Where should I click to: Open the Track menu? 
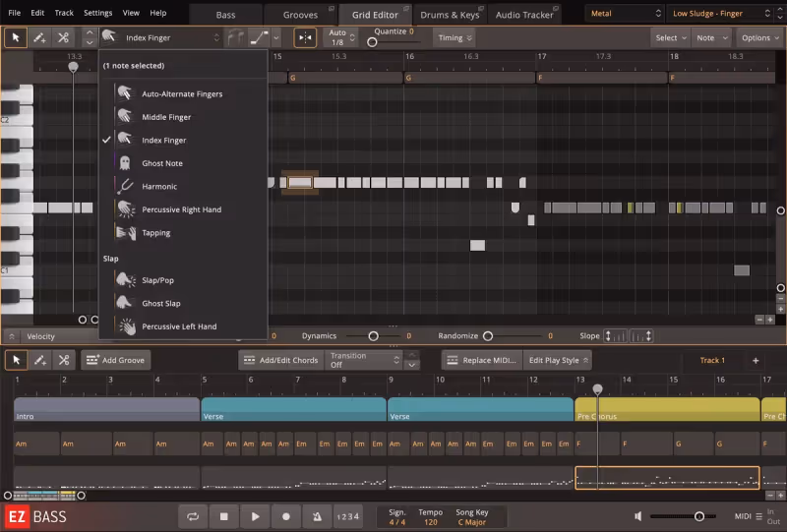(x=64, y=13)
